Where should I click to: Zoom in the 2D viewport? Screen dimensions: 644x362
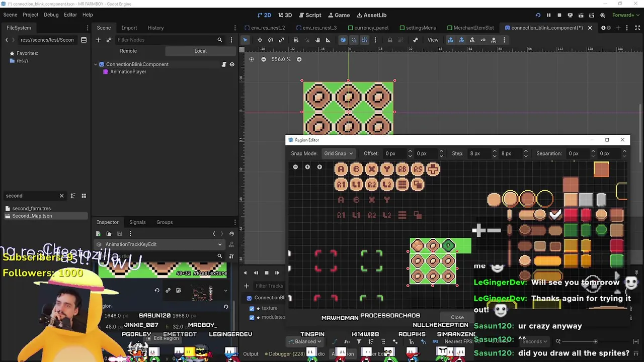299,59
